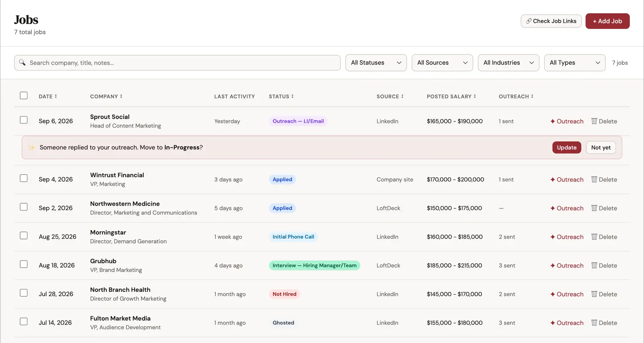This screenshot has width=644, height=343.
Task: Dismiss banner with Not yet button
Action: [x=601, y=148]
